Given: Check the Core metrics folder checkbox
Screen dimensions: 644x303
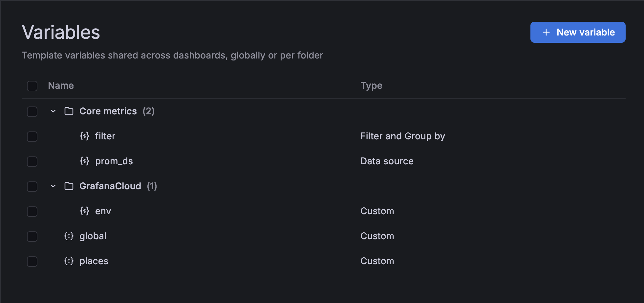Looking at the screenshot, I should point(32,111).
